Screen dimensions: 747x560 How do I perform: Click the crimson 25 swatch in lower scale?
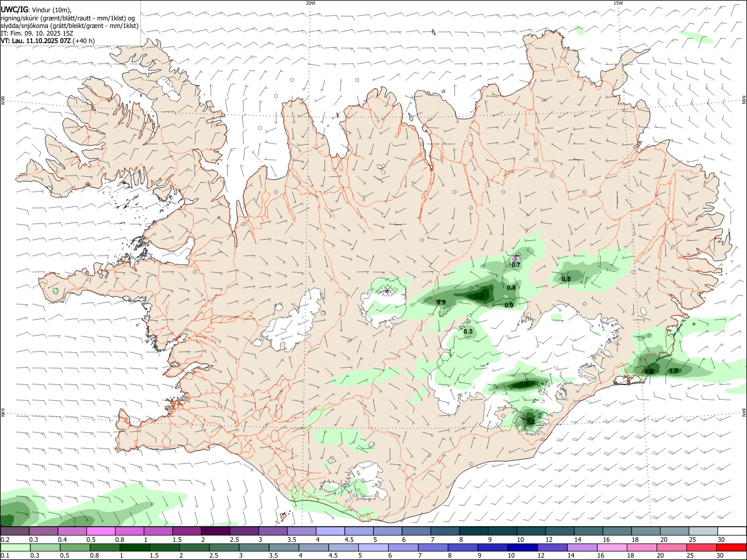[701, 547]
